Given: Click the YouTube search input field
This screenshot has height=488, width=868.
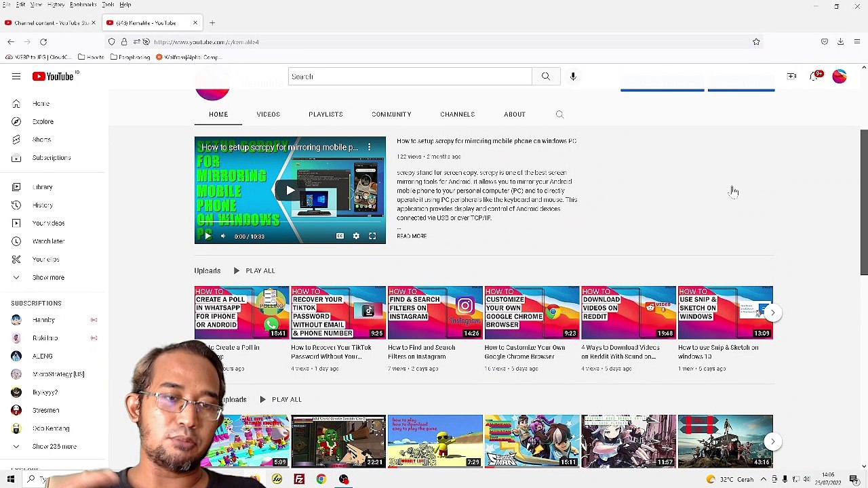Looking at the screenshot, I should tap(410, 77).
